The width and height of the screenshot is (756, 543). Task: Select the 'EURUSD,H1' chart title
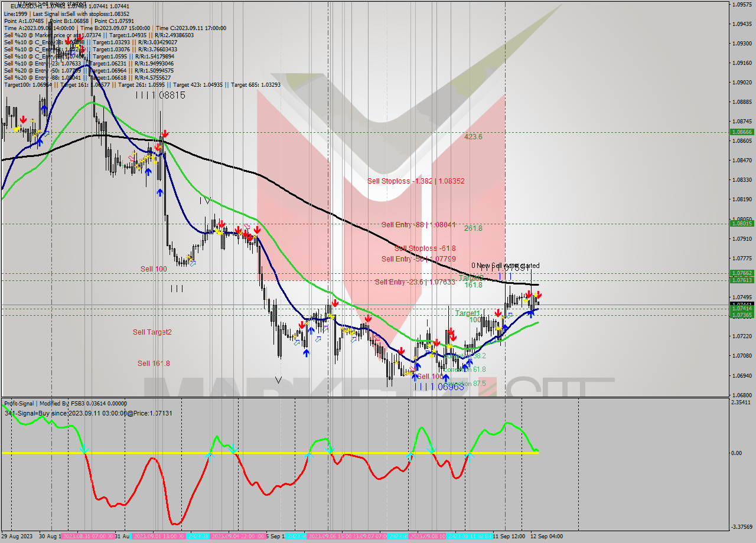(x=19, y=5)
